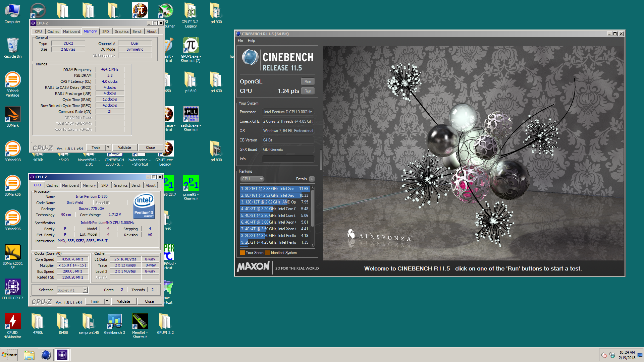Switch to Mainboard tab in lower CPU-Z
Image resolution: width=644 pixels, height=362 pixels.
click(70, 185)
